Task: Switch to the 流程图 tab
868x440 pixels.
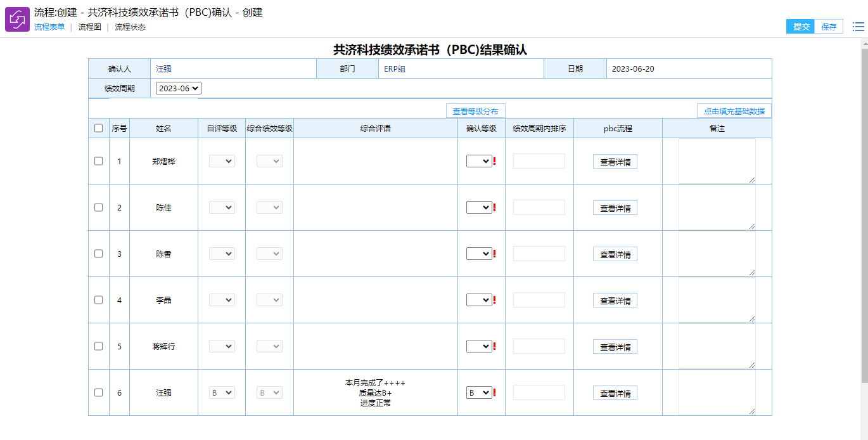Action: coord(89,27)
